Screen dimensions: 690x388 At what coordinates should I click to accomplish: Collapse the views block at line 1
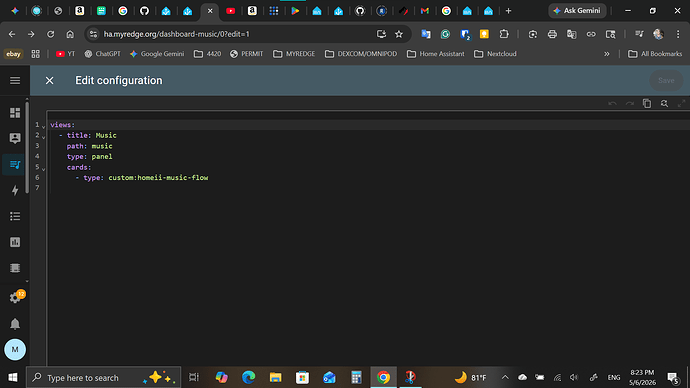point(44,126)
